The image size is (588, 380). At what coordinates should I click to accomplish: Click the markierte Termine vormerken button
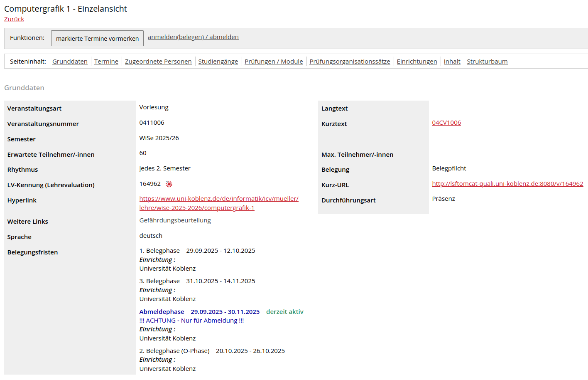(97, 38)
